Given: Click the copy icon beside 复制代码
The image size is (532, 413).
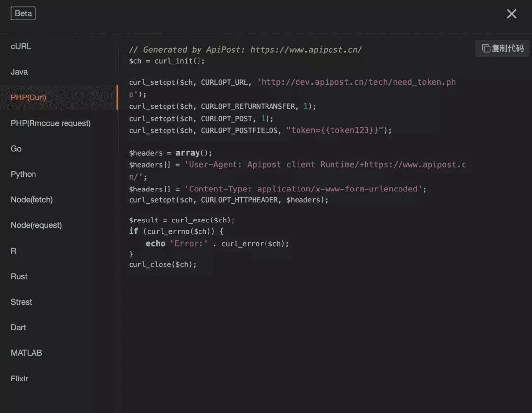Looking at the screenshot, I should (x=486, y=49).
